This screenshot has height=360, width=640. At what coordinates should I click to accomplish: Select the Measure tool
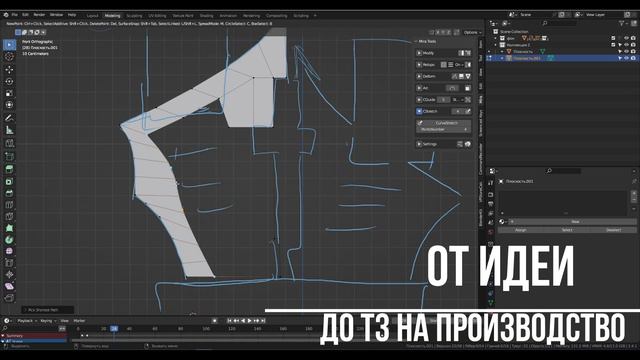tap(9, 130)
